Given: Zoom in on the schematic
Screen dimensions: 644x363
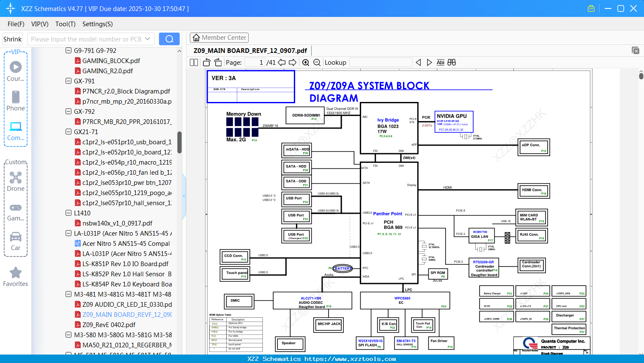Looking at the screenshot, I should (x=306, y=63).
